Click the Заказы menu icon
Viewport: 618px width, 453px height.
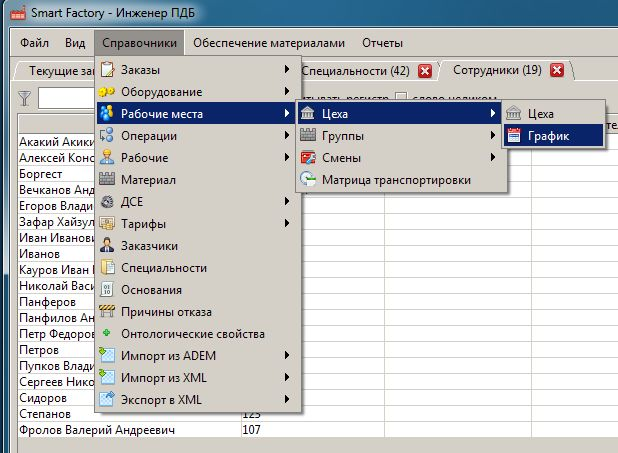tap(107, 70)
